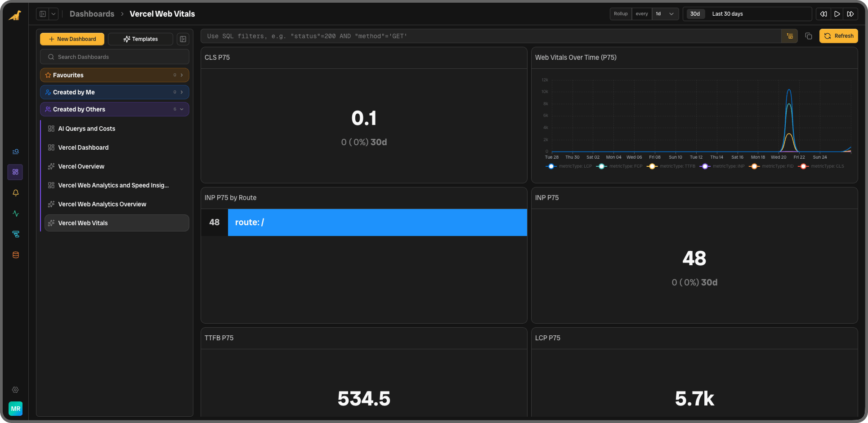Viewport: 868px width, 423px height.
Task: Create a New Dashboard
Action: [x=72, y=39]
